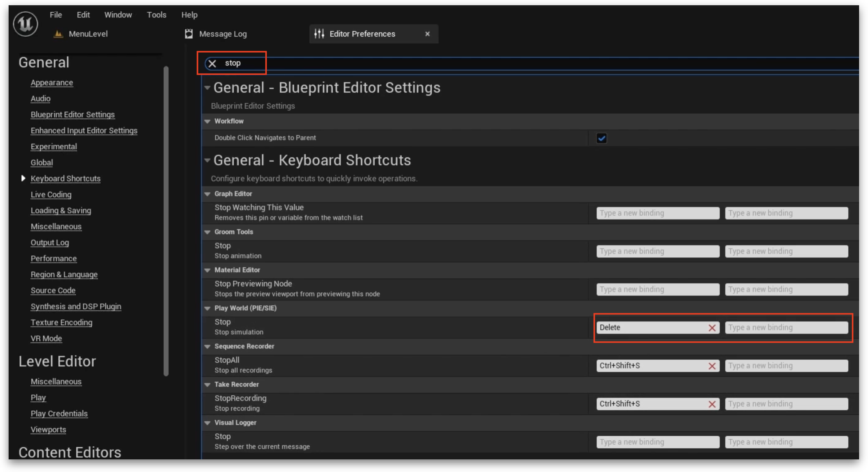Screen dimensions: 868x472
Task: Close the Editor Preferences tab
Action: point(427,34)
